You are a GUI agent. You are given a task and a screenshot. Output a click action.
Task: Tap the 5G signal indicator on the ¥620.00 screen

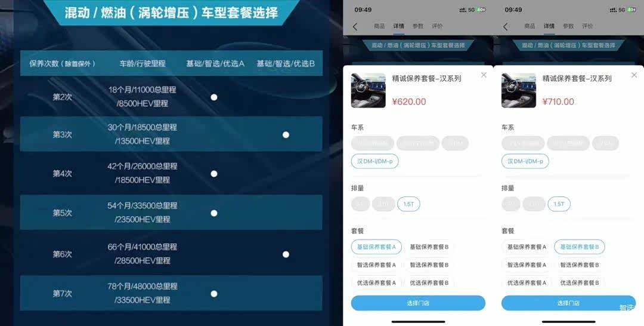click(472, 10)
